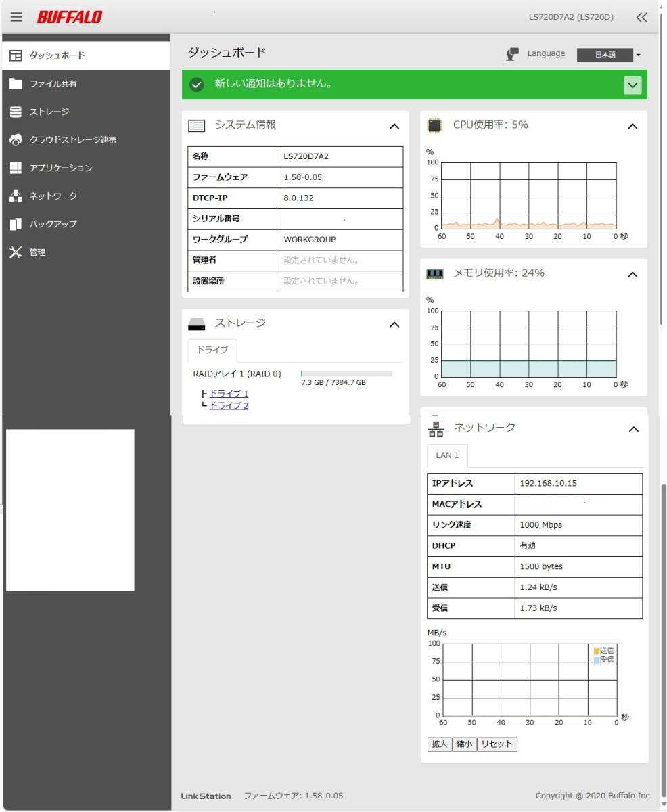
Task: Click the 1000 Mbps link speed value
Action: pos(541,525)
